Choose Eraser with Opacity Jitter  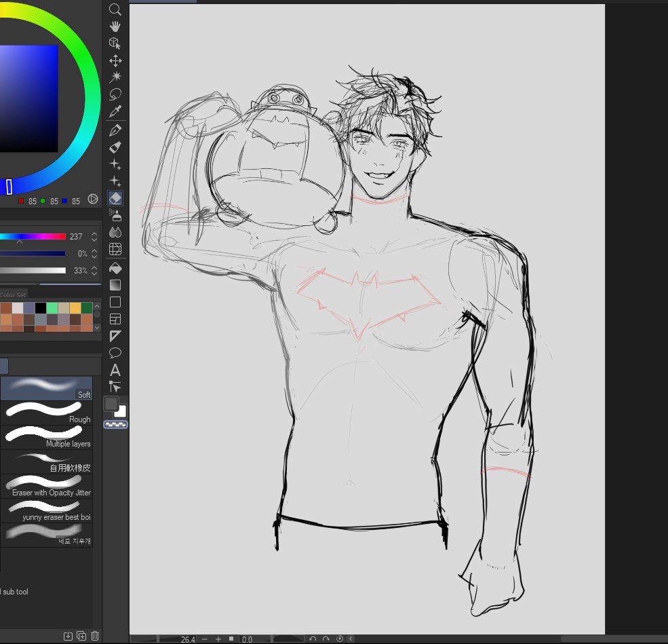46,487
